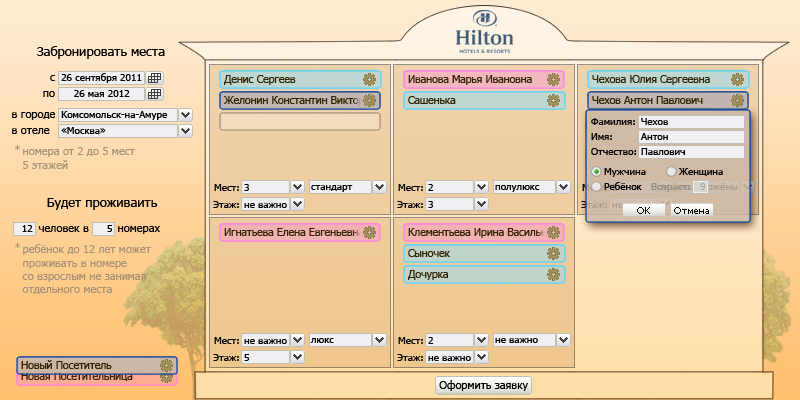Open hotel dropdown showing «Москва»
The width and height of the screenshot is (800, 400).
[185, 130]
